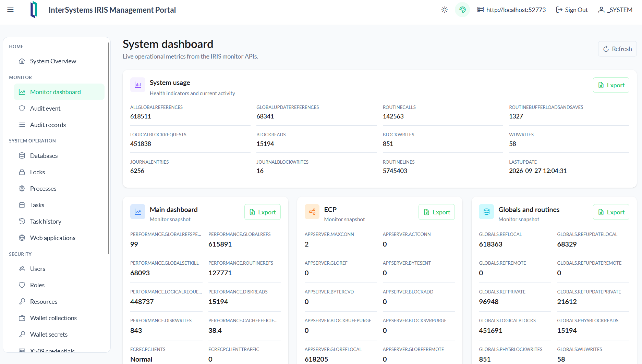Viewport: 642px width, 364px height.
Task: Click the Wallet collections icon
Action: coord(22,318)
